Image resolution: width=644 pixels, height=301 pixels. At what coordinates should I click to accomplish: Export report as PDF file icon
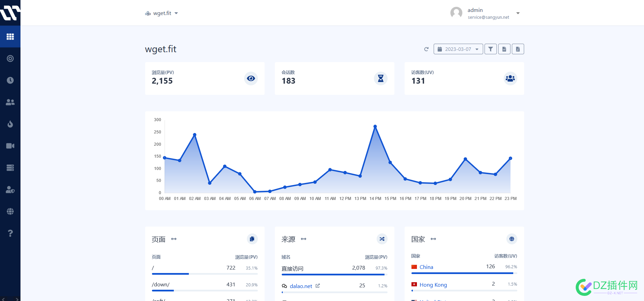pos(518,49)
